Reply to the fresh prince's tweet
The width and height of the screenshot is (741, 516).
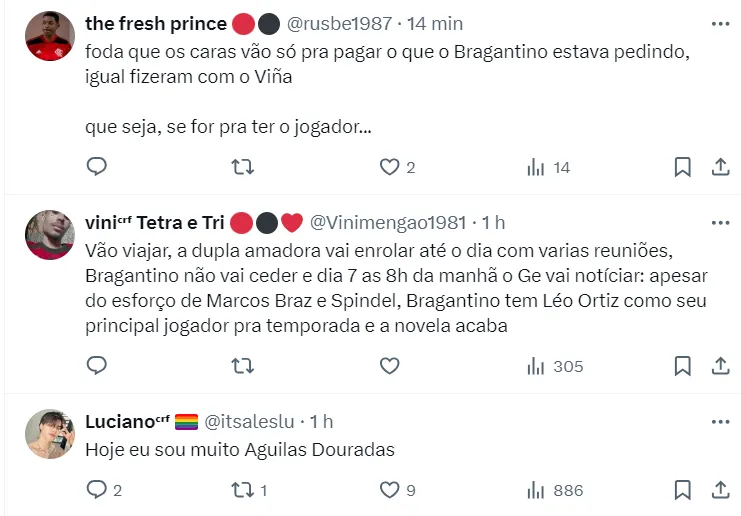click(97, 167)
